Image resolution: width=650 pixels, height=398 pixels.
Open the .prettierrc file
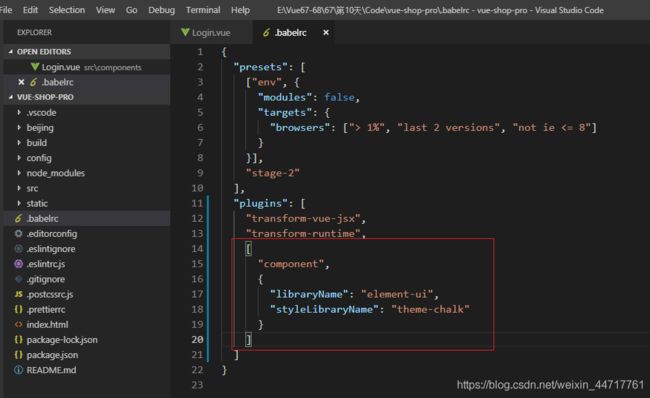[87, 310]
